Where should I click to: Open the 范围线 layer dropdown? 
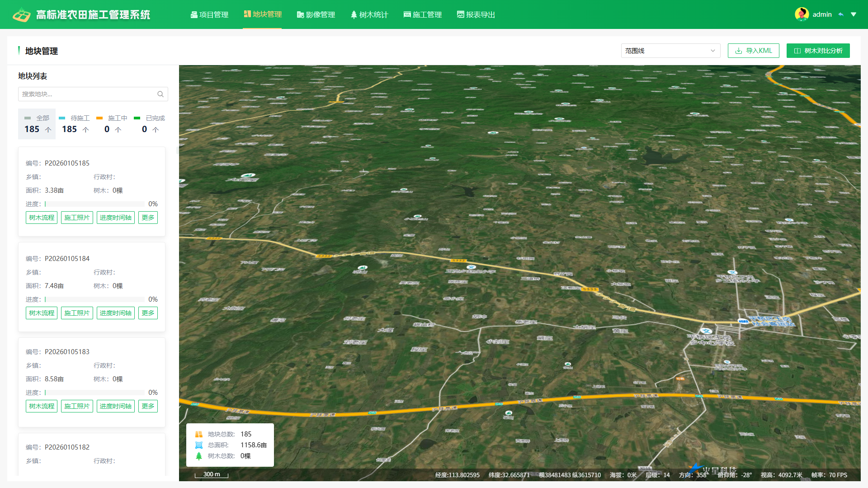pos(671,51)
